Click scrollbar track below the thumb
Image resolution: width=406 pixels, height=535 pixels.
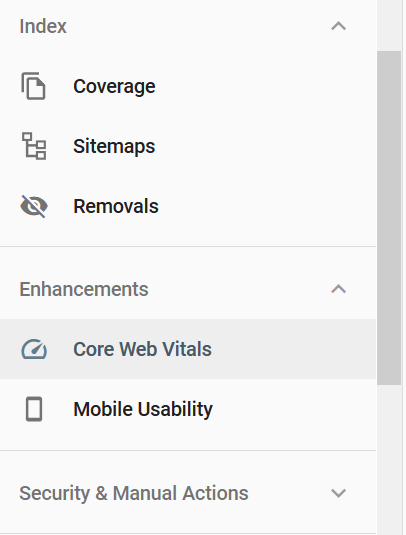pos(389,460)
